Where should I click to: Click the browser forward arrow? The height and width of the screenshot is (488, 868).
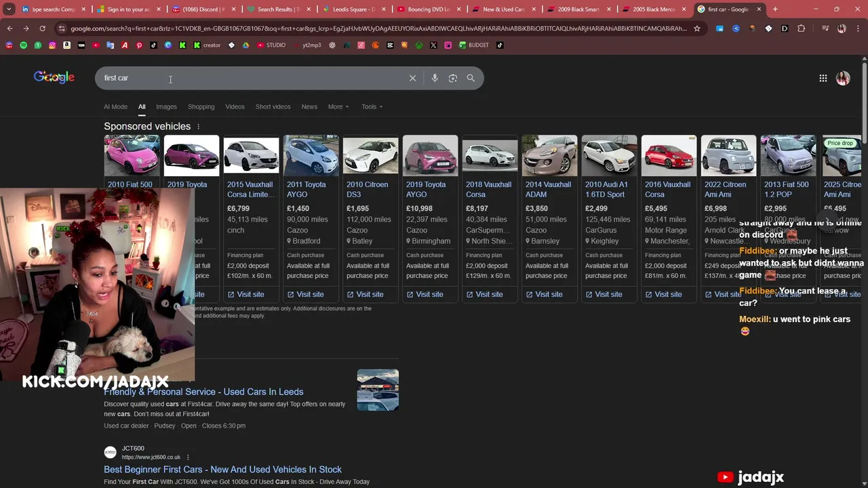(26, 28)
